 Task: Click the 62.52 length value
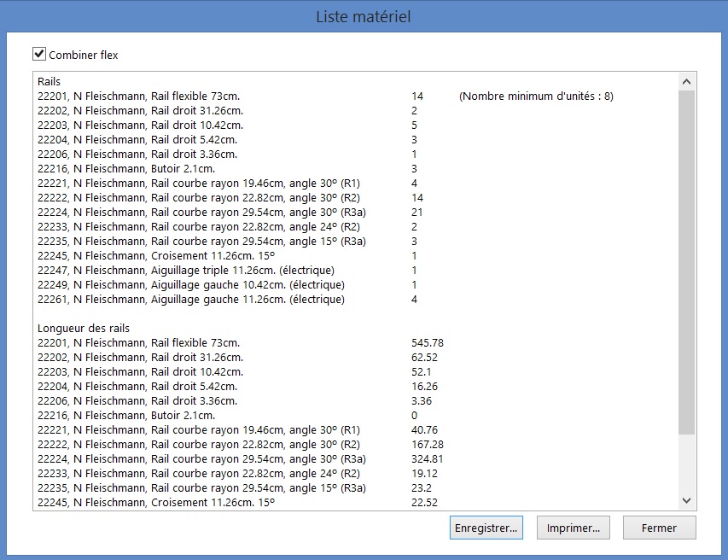424,357
